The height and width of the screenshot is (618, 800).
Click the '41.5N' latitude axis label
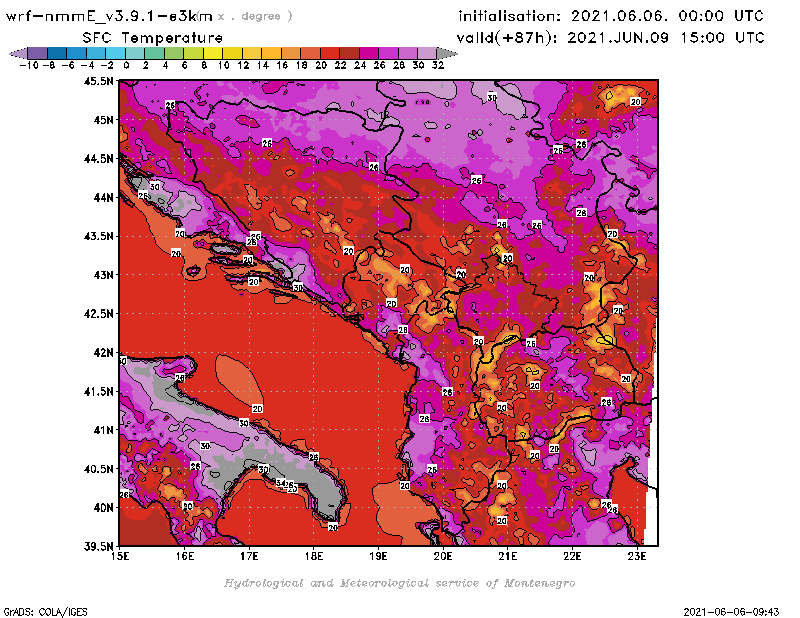point(98,391)
